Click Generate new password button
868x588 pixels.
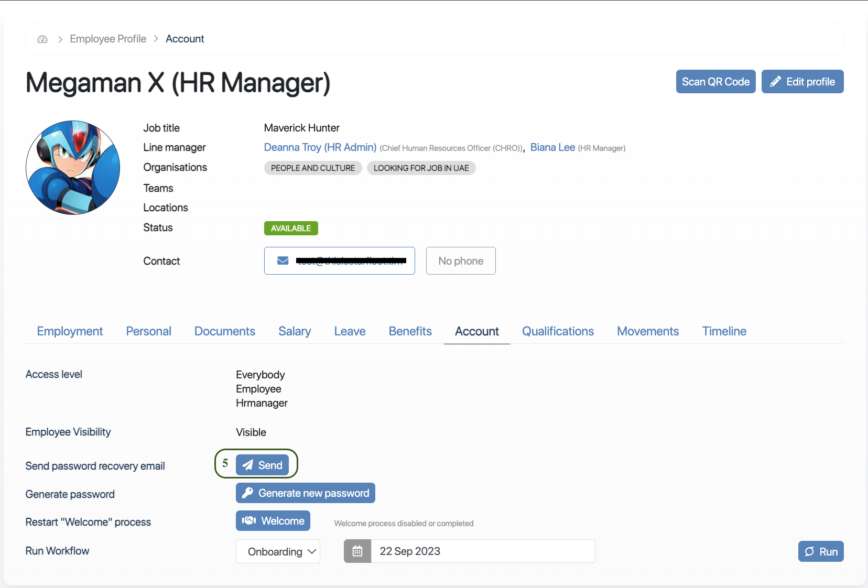pos(305,493)
